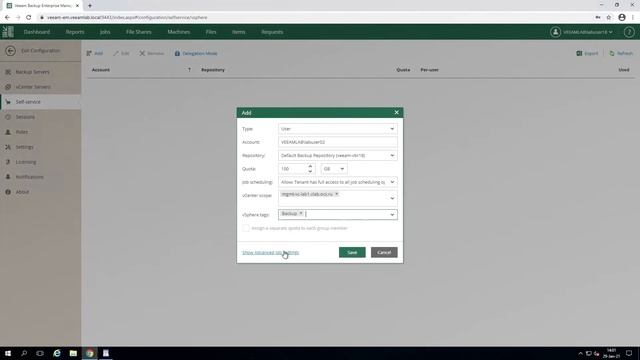The width and height of the screenshot is (640, 360).
Task: Sort by the Repository column header
Action: point(213,70)
